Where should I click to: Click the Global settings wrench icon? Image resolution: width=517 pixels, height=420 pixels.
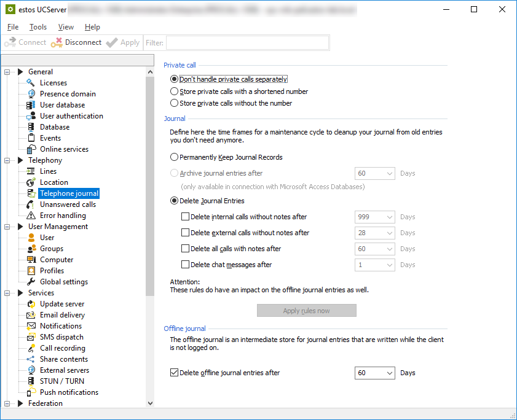point(31,282)
